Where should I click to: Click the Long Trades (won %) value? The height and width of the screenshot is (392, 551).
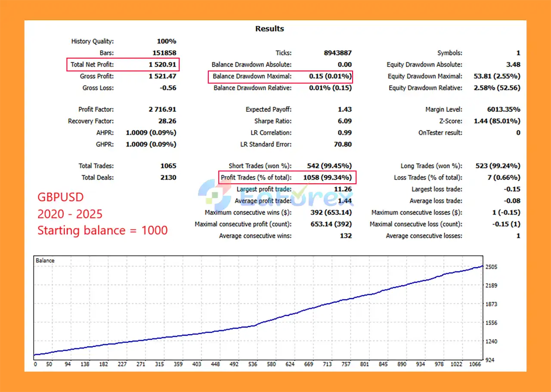[498, 166]
